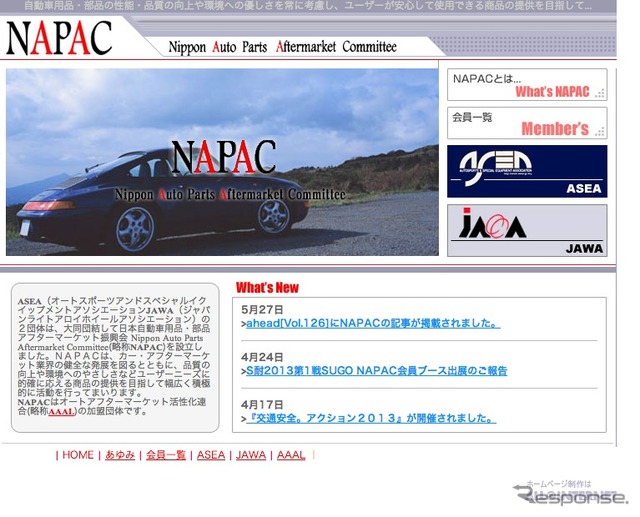Open AAAL in the footer navigation

pos(291,455)
